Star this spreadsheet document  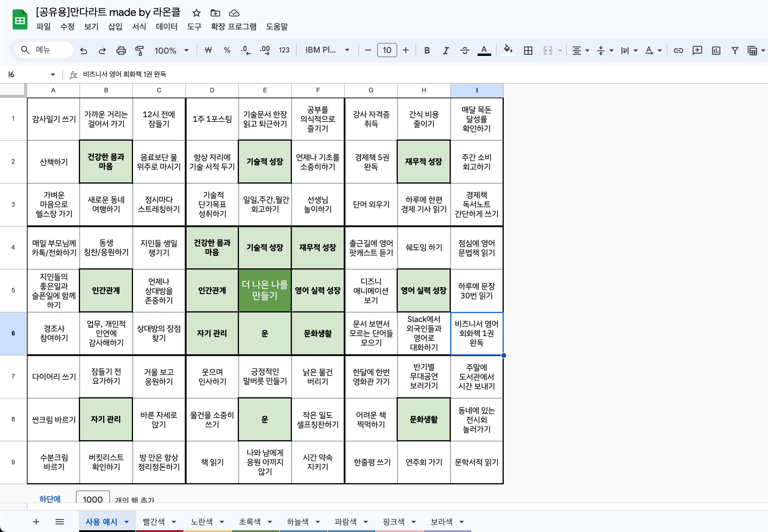(x=196, y=13)
